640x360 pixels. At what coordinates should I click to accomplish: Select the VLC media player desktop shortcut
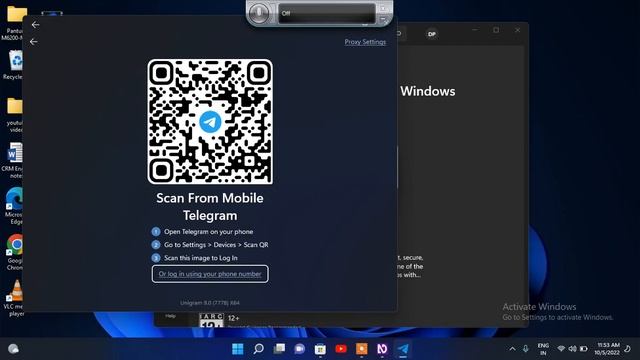[x=14, y=298]
